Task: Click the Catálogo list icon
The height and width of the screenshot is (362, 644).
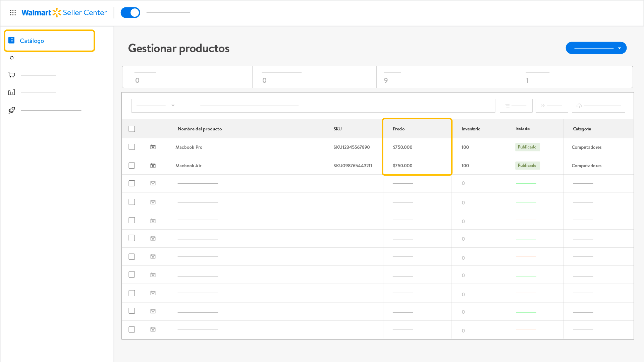Action: coord(11,40)
